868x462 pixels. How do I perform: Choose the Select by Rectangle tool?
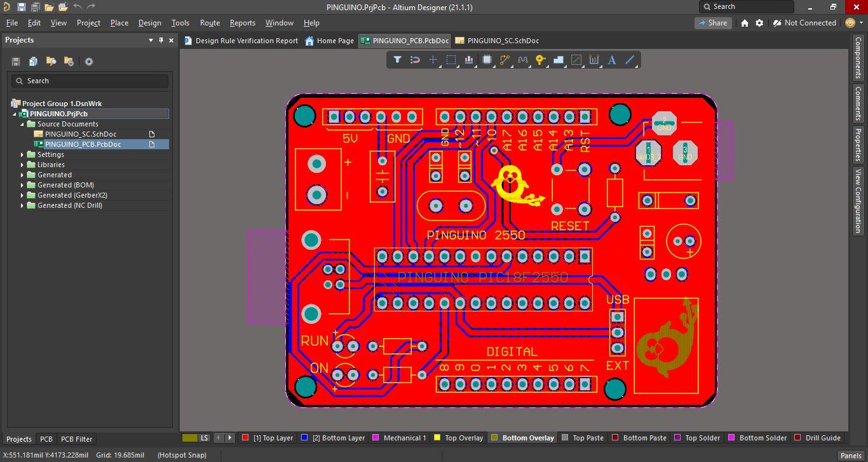tap(451, 60)
